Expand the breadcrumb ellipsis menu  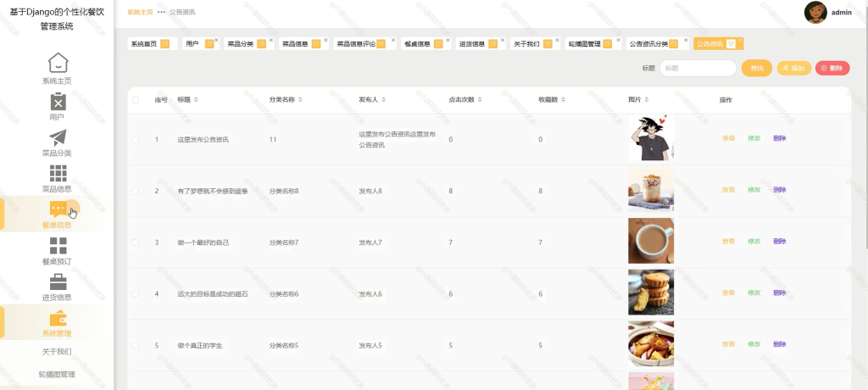[x=161, y=12]
